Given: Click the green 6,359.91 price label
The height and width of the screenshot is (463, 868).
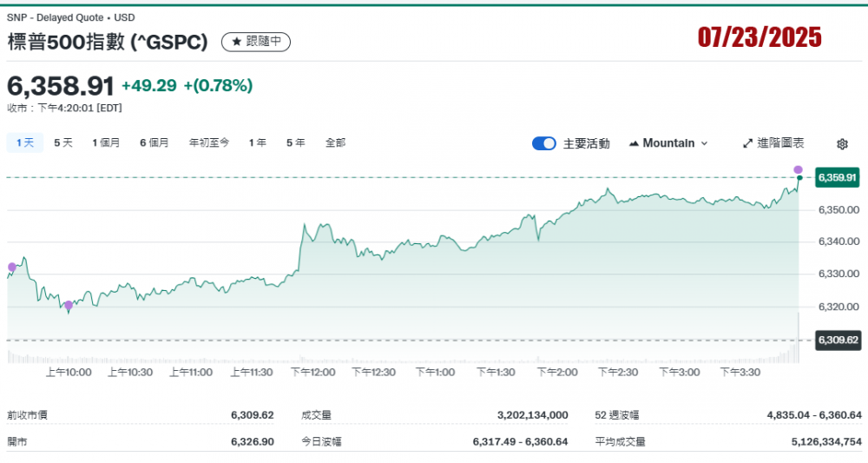Looking at the screenshot, I should [837, 178].
